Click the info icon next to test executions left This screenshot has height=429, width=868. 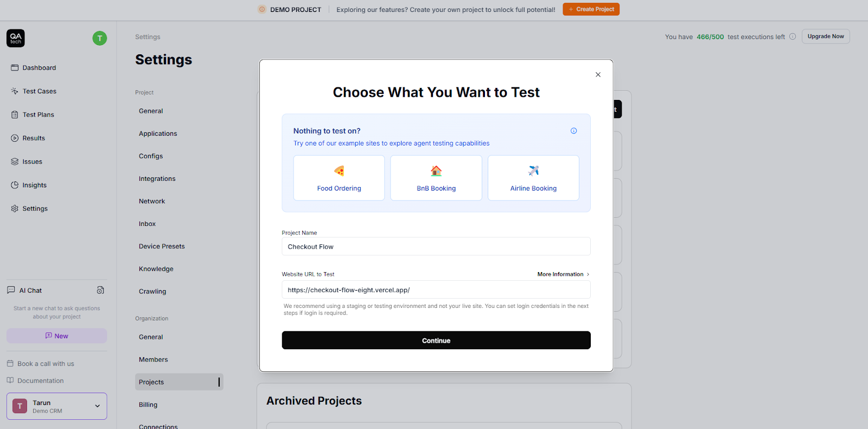793,36
